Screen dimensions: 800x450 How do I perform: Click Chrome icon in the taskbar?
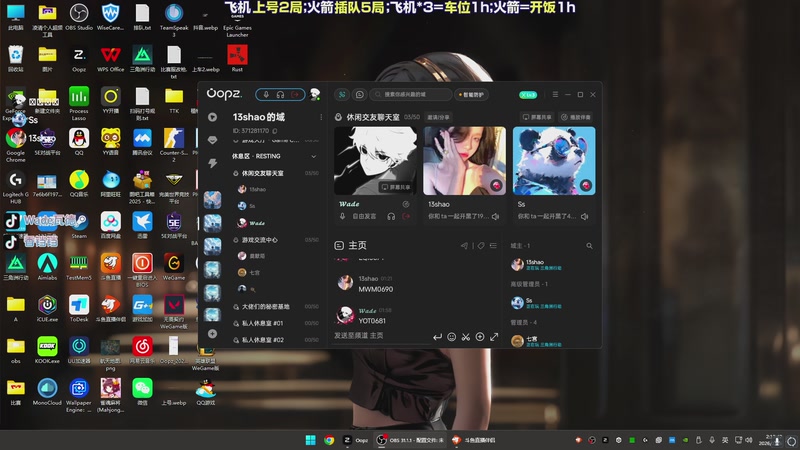point(329,440)
